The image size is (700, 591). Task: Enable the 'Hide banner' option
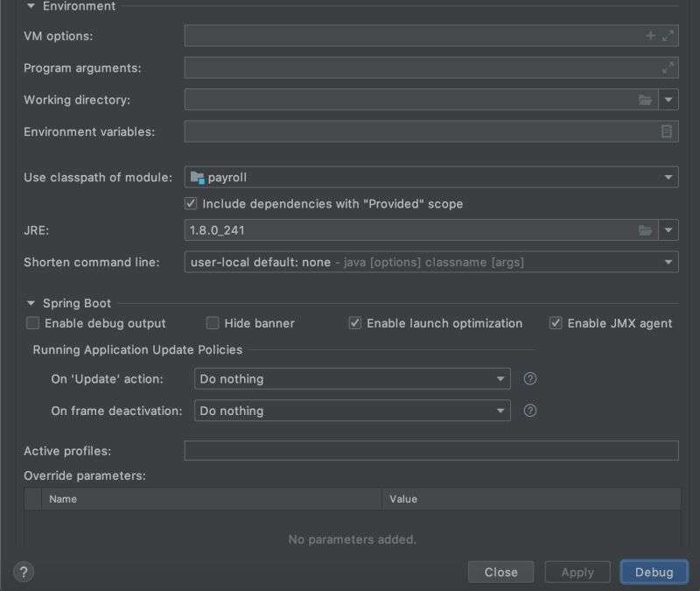click(212, 322)
